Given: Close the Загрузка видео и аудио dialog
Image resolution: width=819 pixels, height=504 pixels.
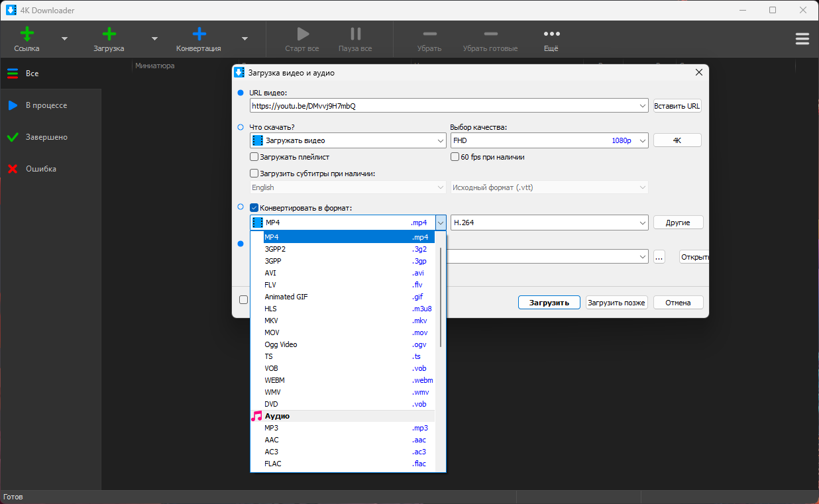Looking at the screenshot, I should pos(698,73).
